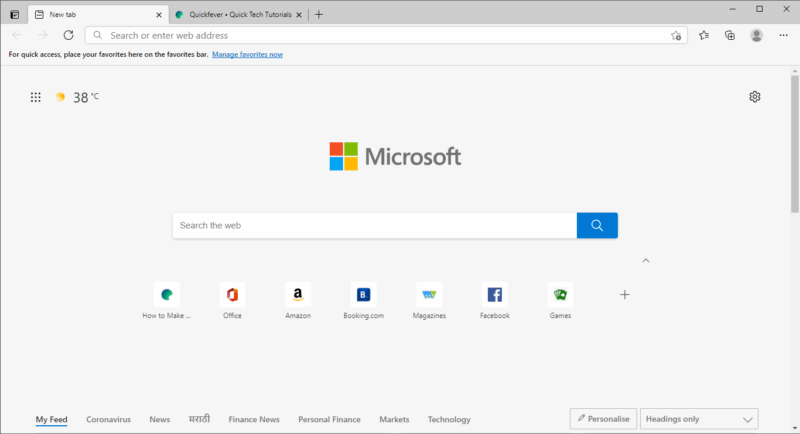Image resolution: width=800 pixels, height=434 pixels.
Task: Open the मराठी feed tab
Action: point(199,419)
